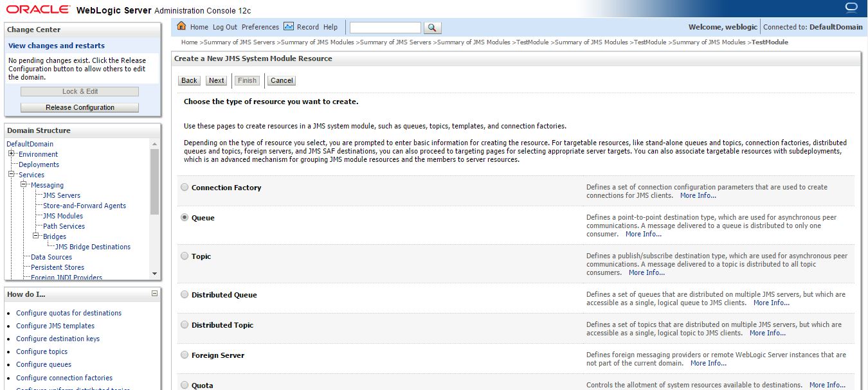
Task: Click Domain Structure scrollbar up arrow
Action: pos(154,144)
